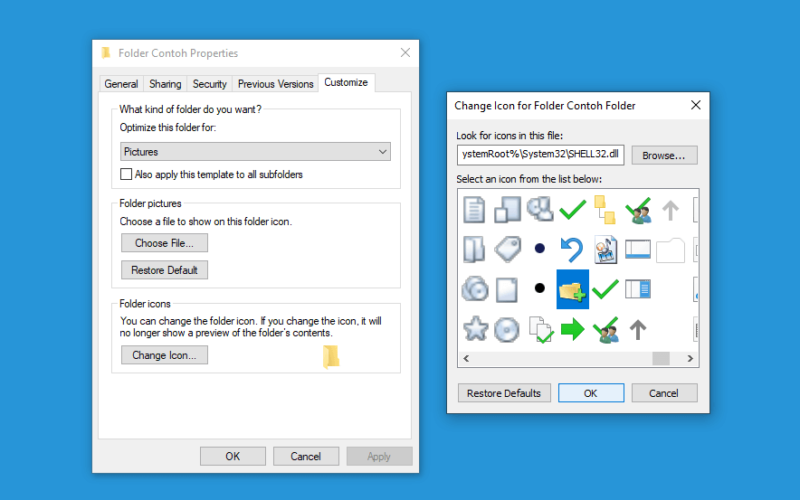Click the icon list scrollbar left arrow
This screenshot has width=800, height=500.
click(466, 358)
